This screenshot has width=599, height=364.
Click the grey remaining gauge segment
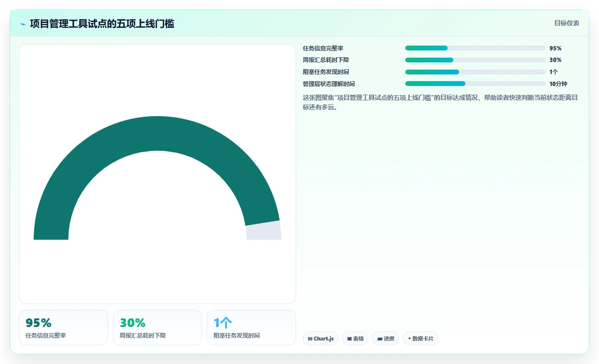(x=263, y=231)
